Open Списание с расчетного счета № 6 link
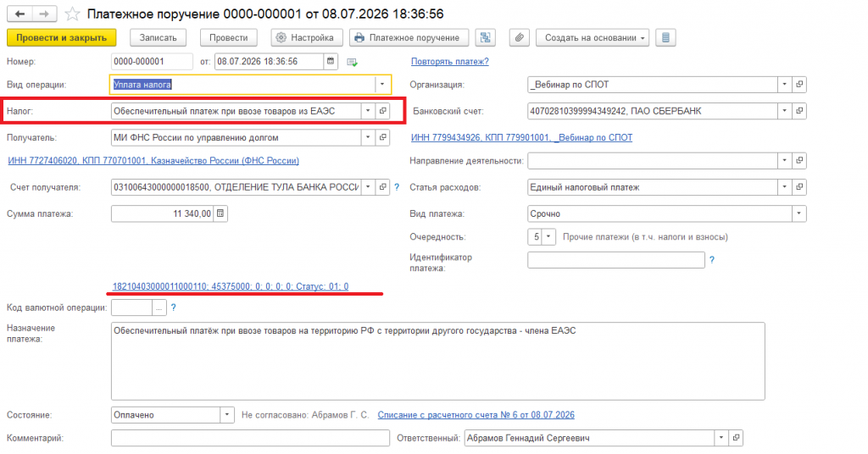The image size is (868, 454). [476, 415]
